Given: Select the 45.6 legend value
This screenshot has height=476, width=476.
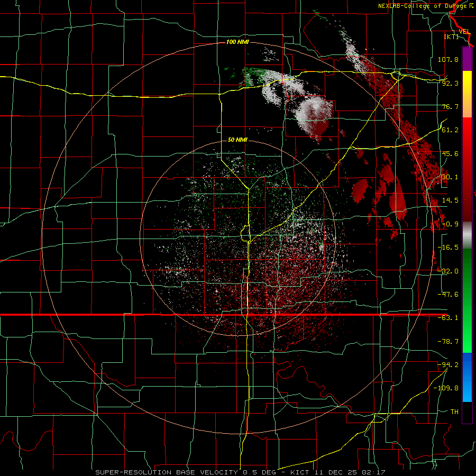Looking at the screenshot, I should pos(450,153).
